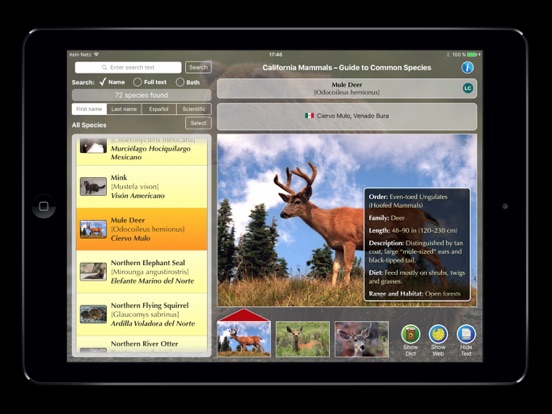The image size is (552, 414).
Task: Tap the All Species heading
Action: click(x=89, y=125)
